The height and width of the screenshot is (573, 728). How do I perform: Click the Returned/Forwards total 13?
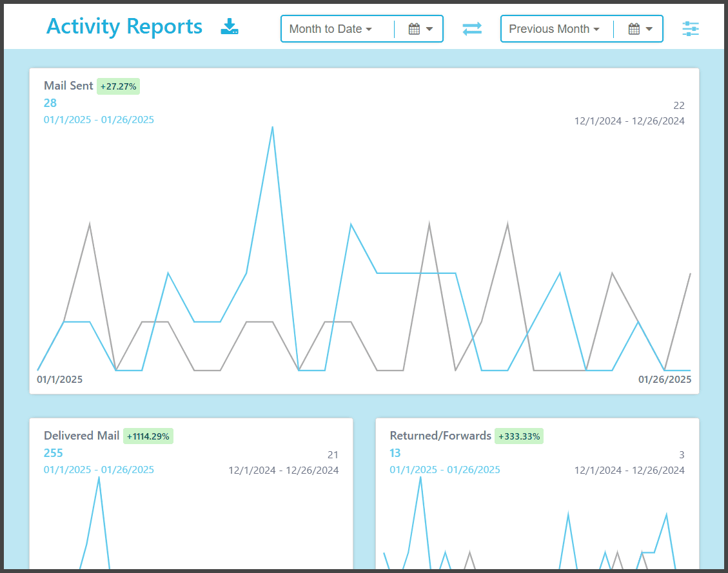click(395, 453)
